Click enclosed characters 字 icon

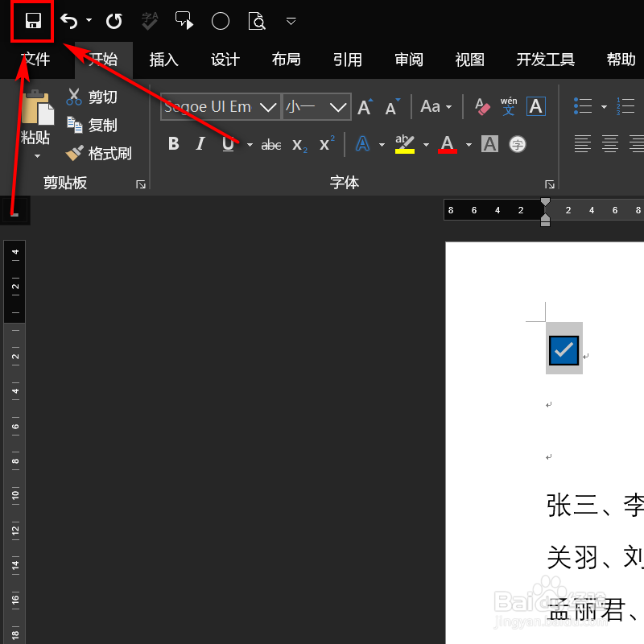coord(518,144)
